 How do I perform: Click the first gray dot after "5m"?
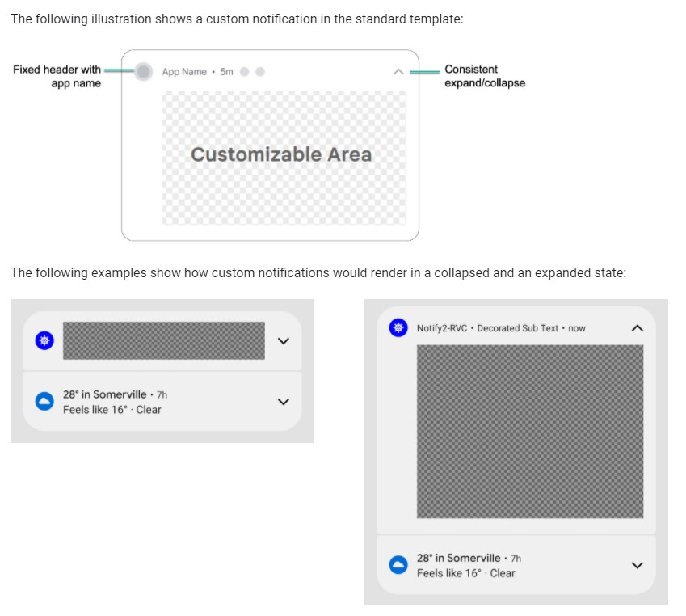pos(245,72)
